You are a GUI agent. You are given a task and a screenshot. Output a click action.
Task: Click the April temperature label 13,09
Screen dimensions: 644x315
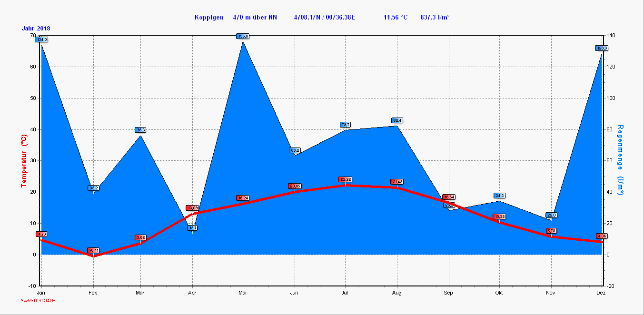[192, 208]
